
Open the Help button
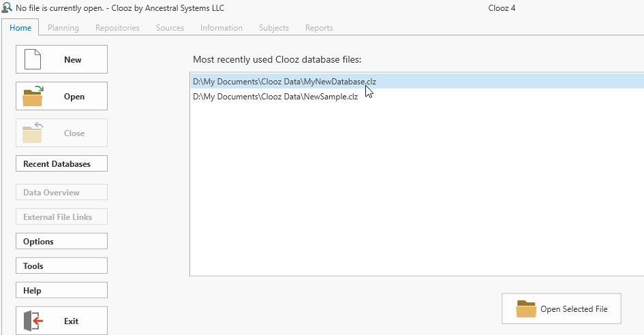61,291
